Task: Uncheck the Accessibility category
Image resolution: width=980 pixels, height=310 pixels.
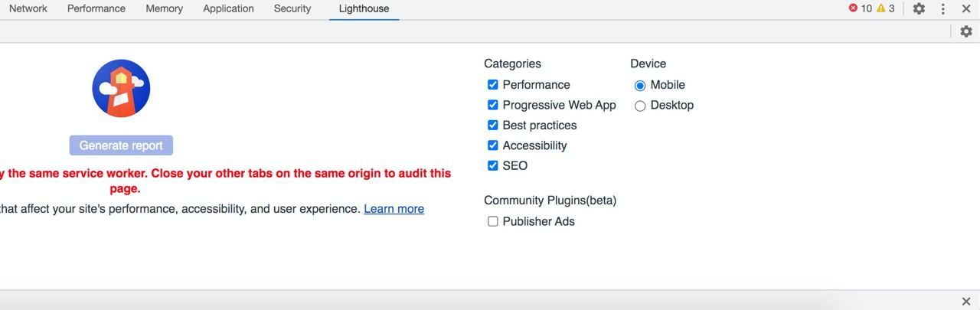Action: [493, 145]
